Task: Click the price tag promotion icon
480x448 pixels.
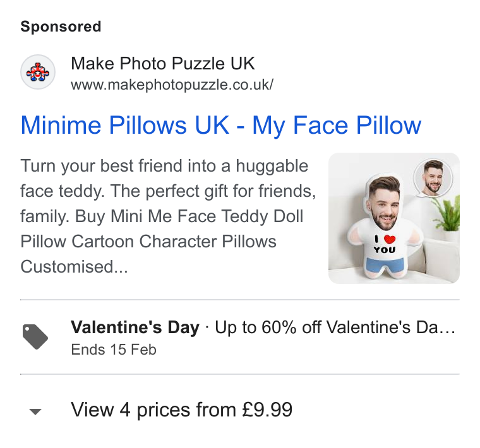Action: click(35, 336)
